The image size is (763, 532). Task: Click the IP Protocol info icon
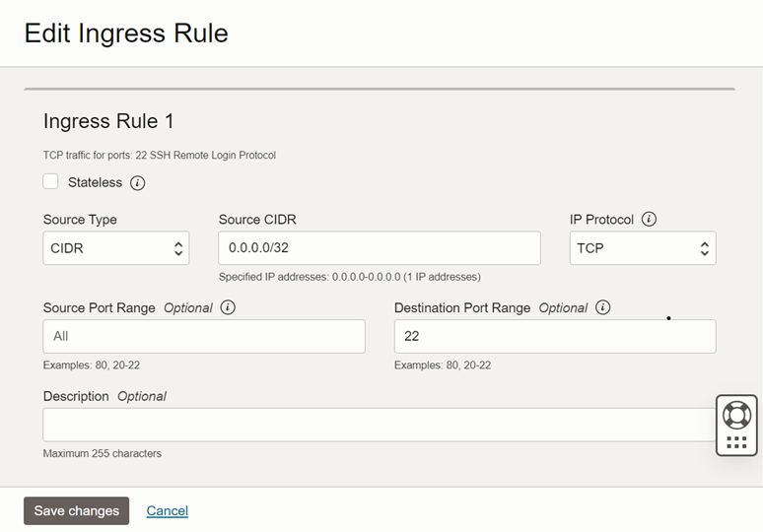(x=649, y=219)
